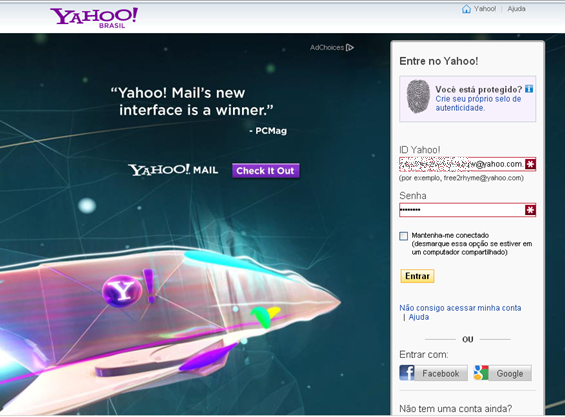Open 'Crie seu próprio selo de autenticidade' link
Screen dimensions: 565x417
click(478, 103)
